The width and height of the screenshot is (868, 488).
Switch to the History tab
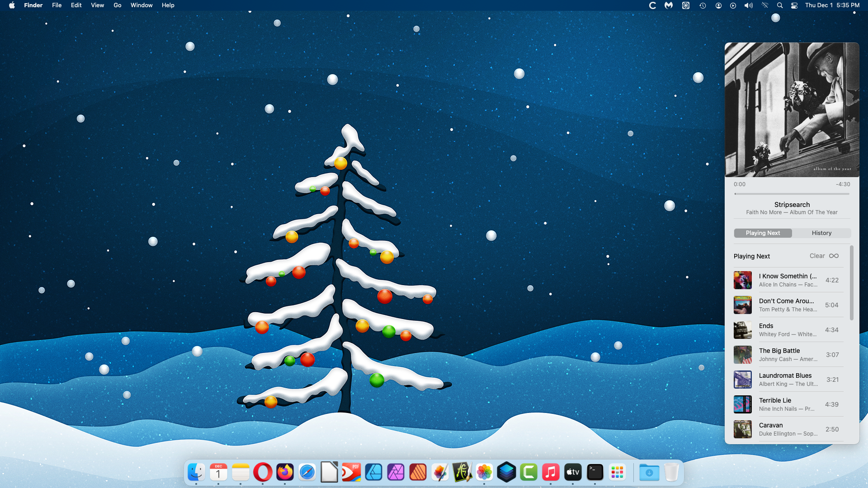pyautogui.click(x=821, y=233)
